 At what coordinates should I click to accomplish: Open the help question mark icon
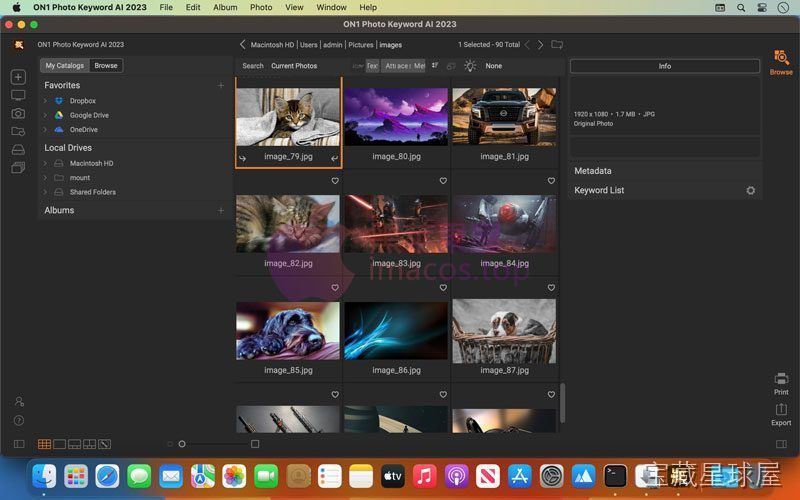coord(19,421)
